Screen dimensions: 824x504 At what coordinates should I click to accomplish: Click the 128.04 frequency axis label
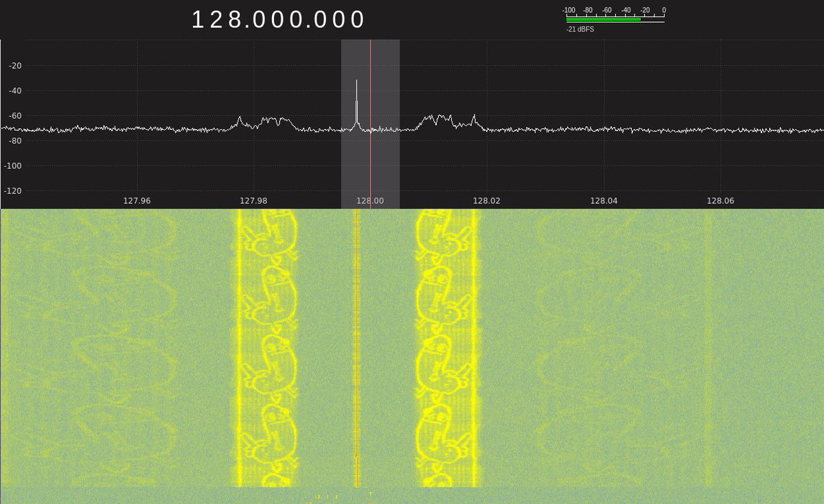click(603, 201)
